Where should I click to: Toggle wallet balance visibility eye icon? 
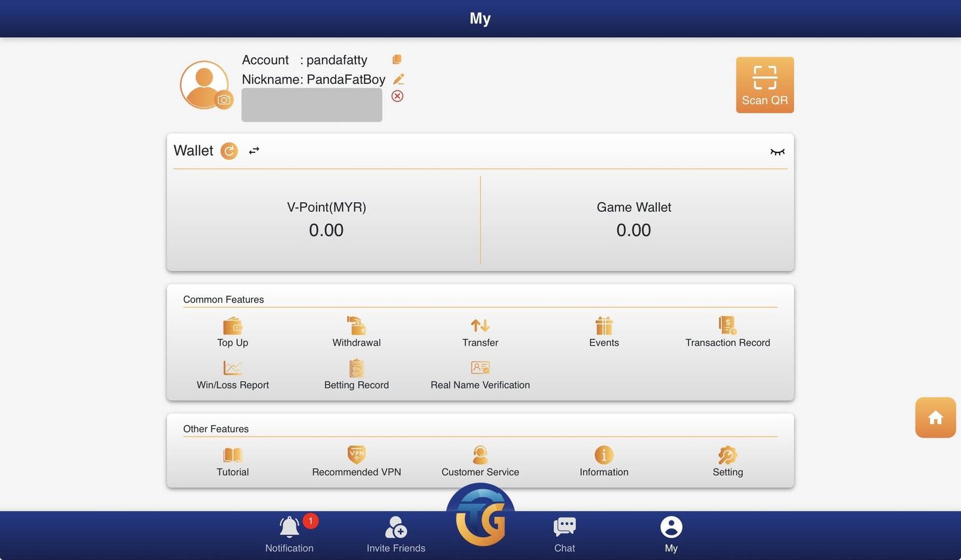777,152
